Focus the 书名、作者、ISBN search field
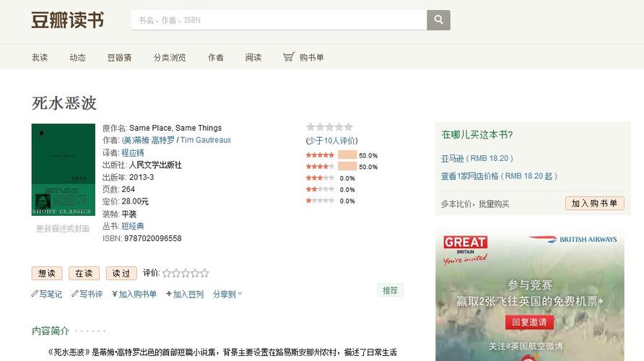Screen dimensions: 644x361 point(279,19)
